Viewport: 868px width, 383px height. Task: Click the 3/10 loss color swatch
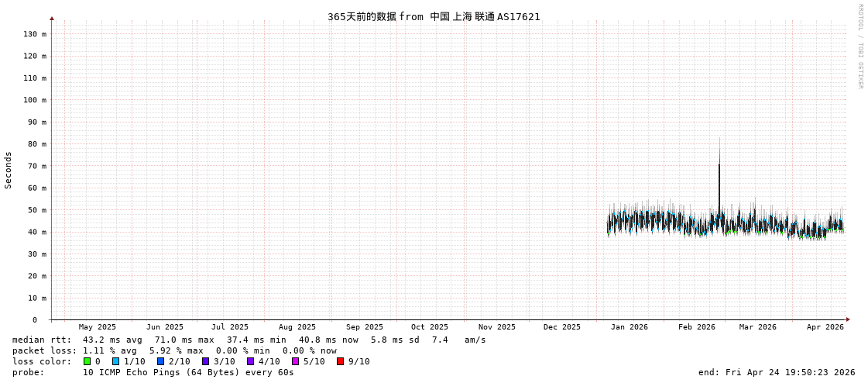tap(205, 361)
